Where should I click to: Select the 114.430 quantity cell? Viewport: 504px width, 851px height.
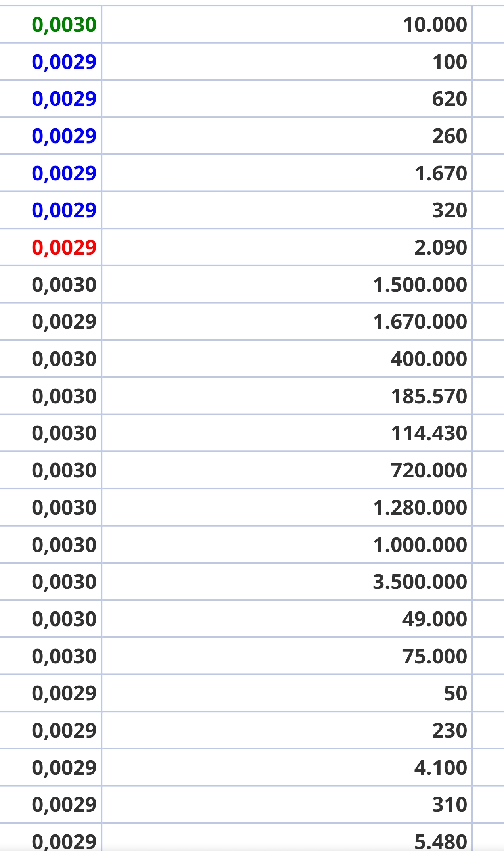click(x=287, y=433)
